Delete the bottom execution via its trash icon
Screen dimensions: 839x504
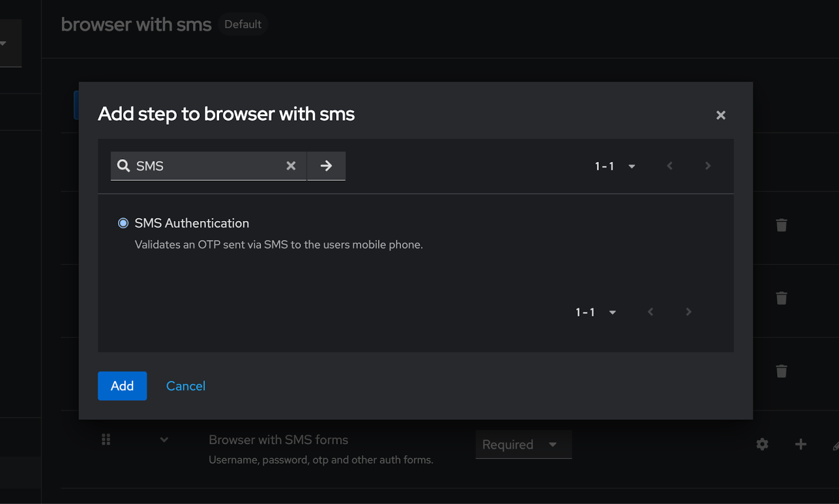pos(781,371)
